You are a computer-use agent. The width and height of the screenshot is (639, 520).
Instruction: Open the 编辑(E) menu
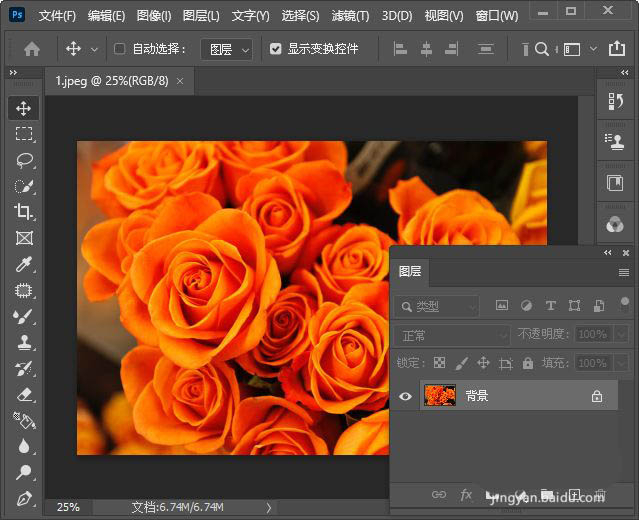pyautogui.click(x=106, y=16)
